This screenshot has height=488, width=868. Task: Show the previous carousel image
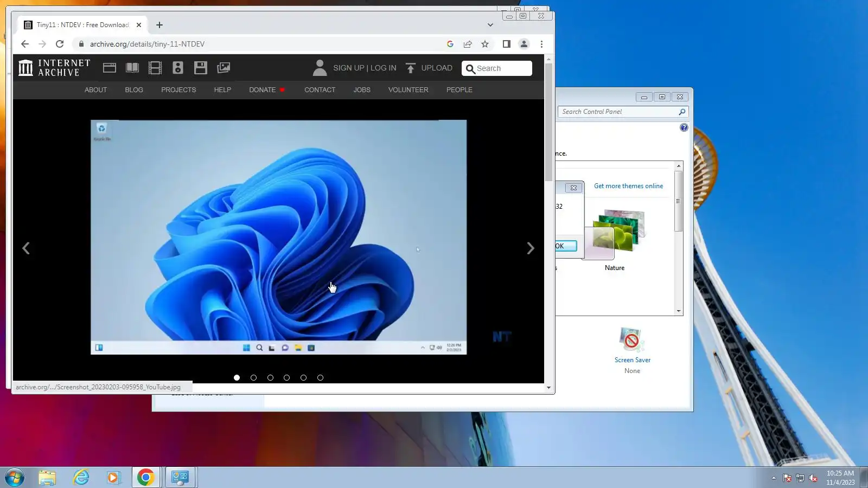point(26,248)
